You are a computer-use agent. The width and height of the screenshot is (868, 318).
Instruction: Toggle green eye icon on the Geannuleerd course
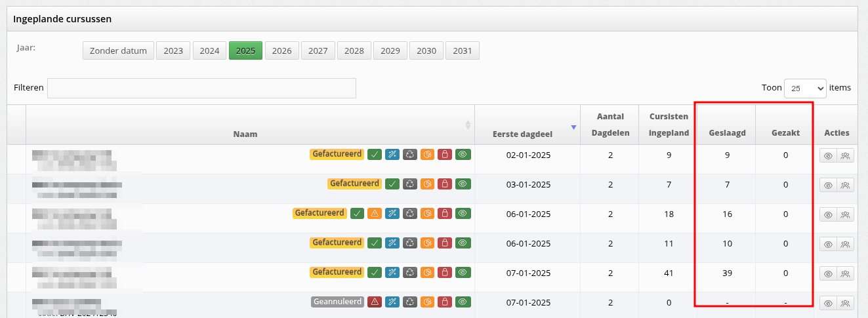463,302
